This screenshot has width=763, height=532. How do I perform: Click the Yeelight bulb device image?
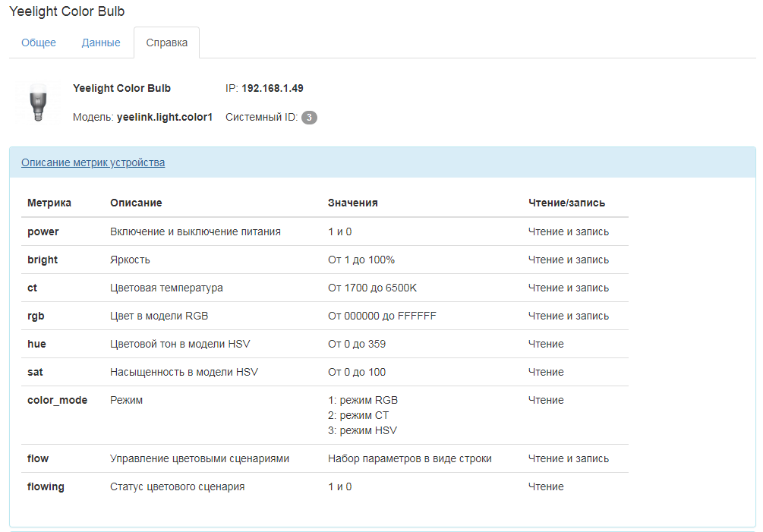(x=38, y=102)
